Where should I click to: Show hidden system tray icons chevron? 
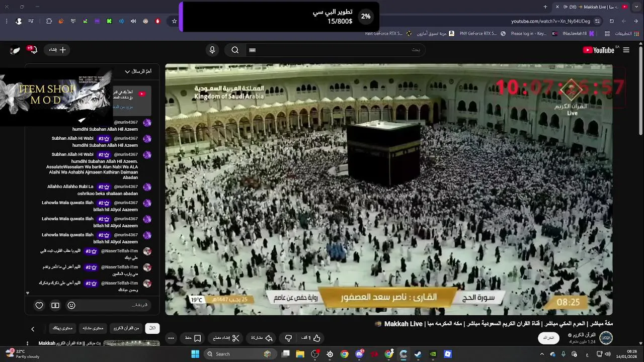[542, 354]
